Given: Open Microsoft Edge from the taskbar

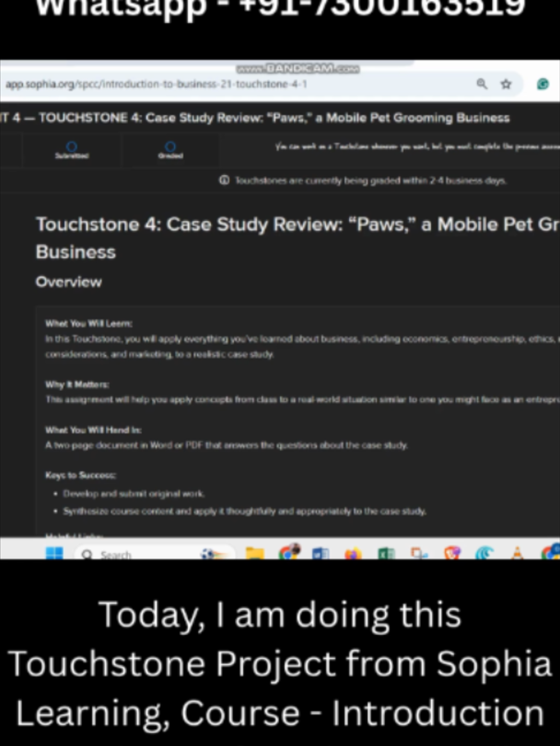Looking at the screenshot, I should point(484,553).
